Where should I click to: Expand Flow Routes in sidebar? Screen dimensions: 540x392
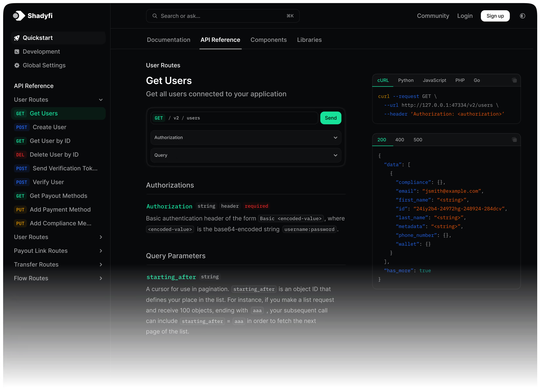coord(101,278)
